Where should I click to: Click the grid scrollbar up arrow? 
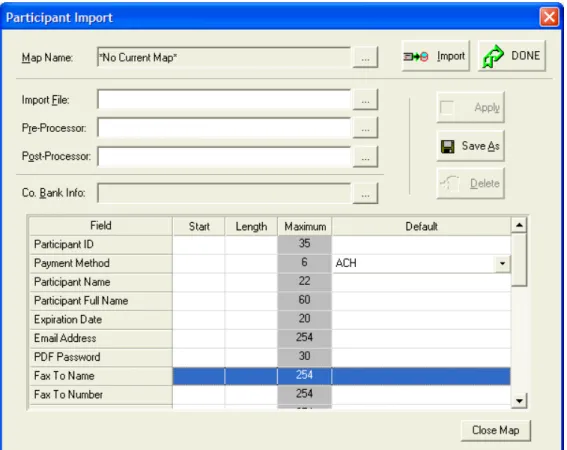(519, 225)
